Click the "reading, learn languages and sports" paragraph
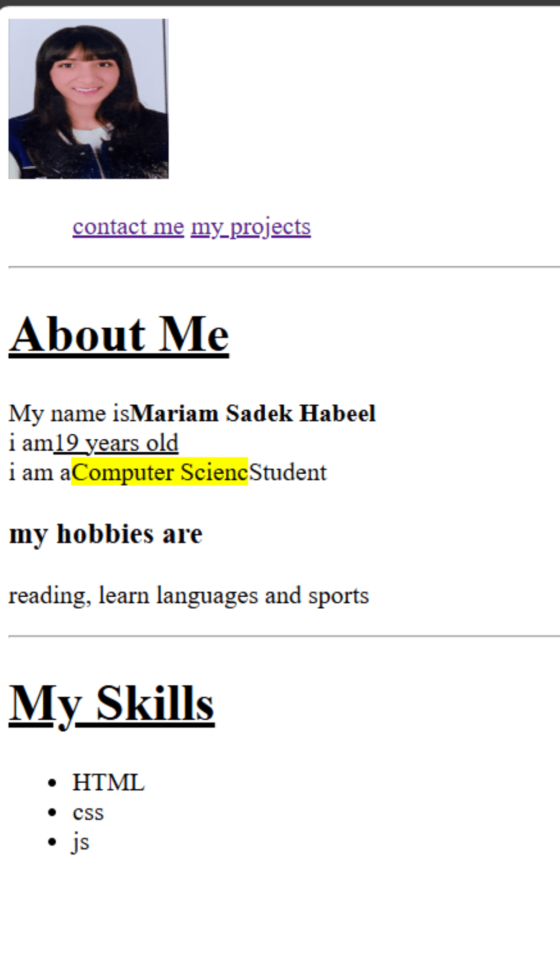Viewport: 560px width, 955px height. [189, 596]
